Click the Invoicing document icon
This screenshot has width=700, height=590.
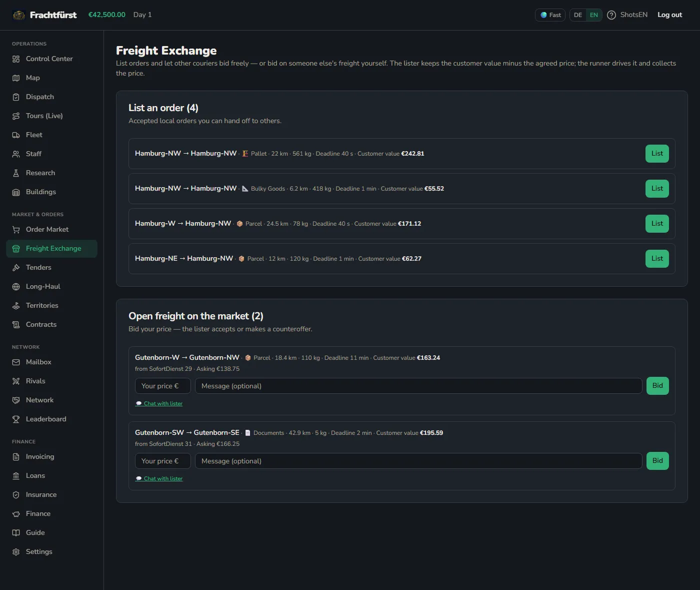16,457
